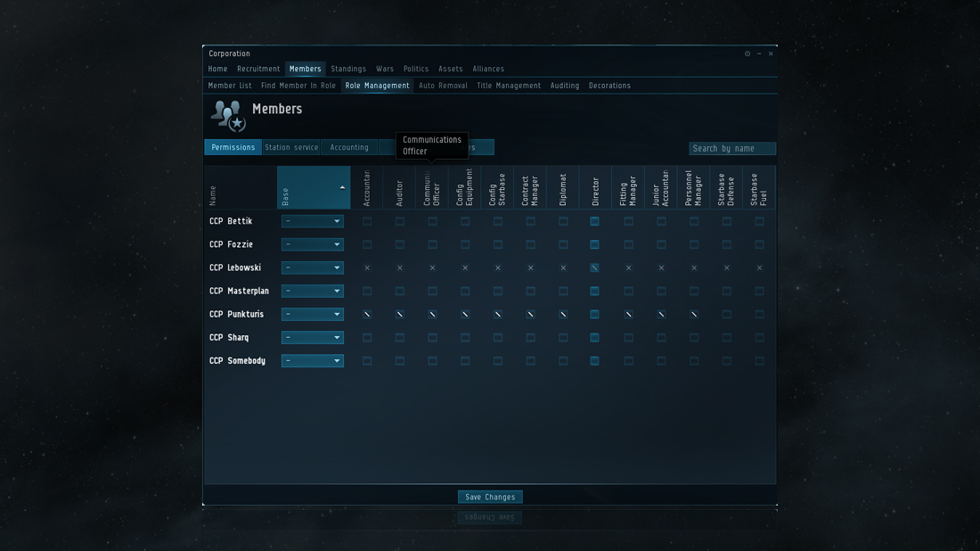Check Personnel Manager box for CCP Somebody

tap(694, 361)
